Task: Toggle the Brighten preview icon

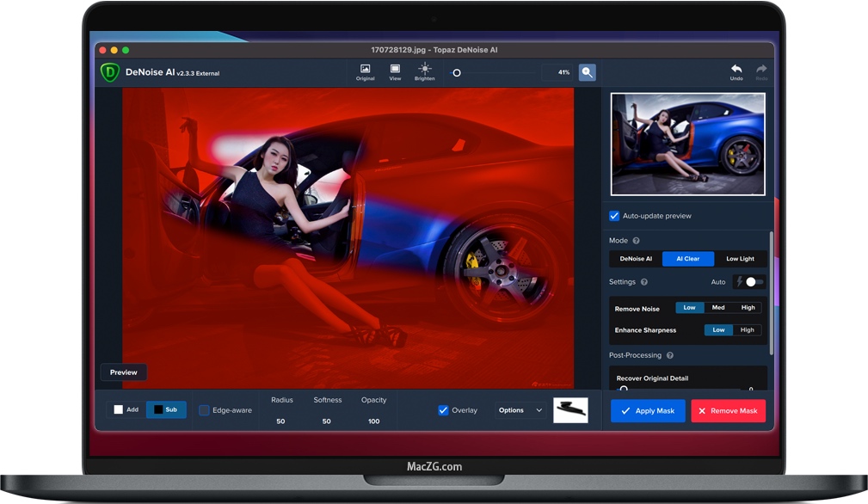Action: tap(423, 71)
